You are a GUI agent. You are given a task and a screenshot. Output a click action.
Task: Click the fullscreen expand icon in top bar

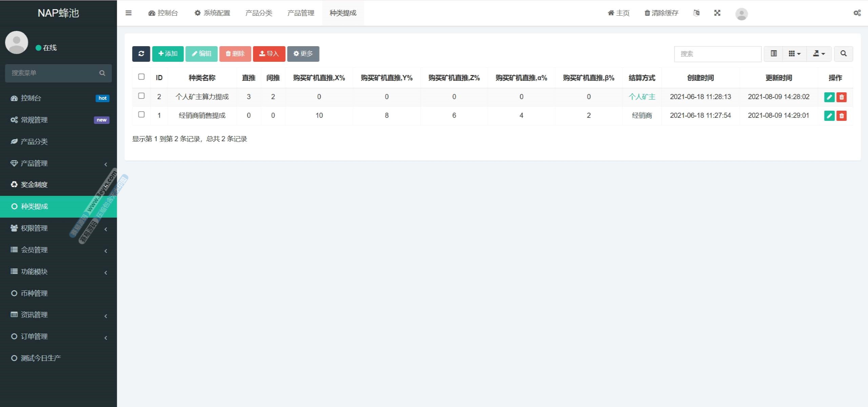[x=717, y=13]
